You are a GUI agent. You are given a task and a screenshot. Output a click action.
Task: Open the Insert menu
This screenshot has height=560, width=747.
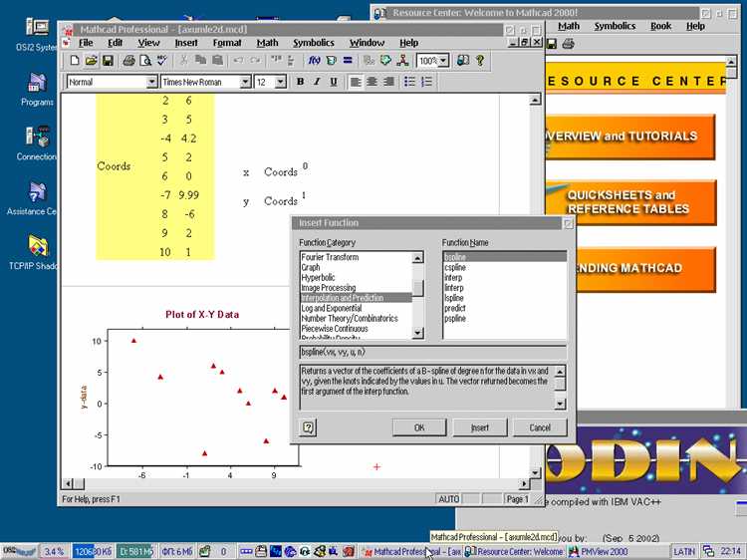pos(186,43)
